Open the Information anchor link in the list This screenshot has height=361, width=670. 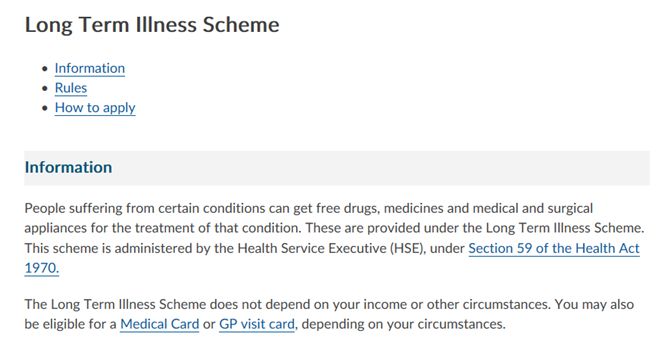90,68
